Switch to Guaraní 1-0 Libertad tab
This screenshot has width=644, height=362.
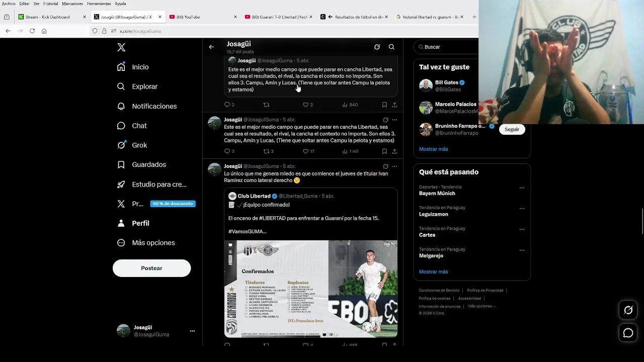[278, 17]
